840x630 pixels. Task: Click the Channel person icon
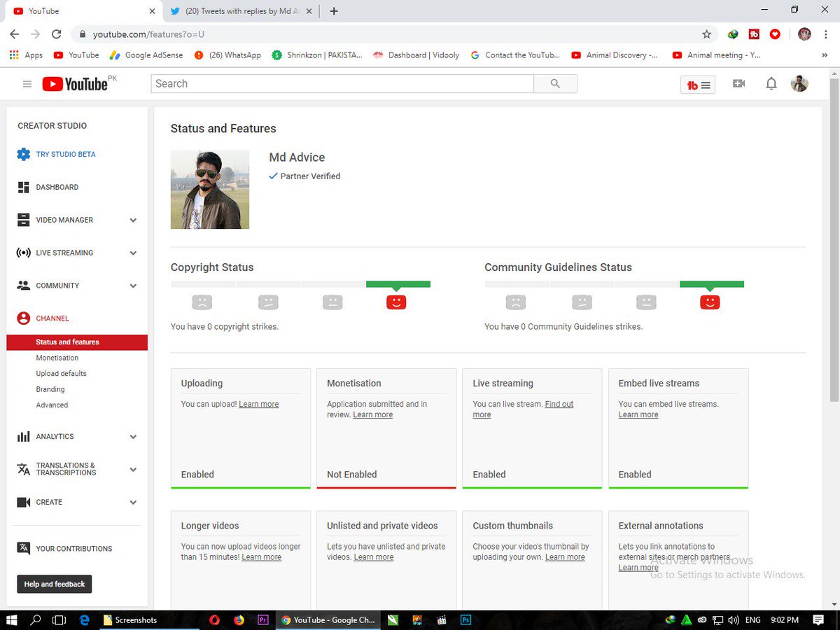(x=23, y=318)
